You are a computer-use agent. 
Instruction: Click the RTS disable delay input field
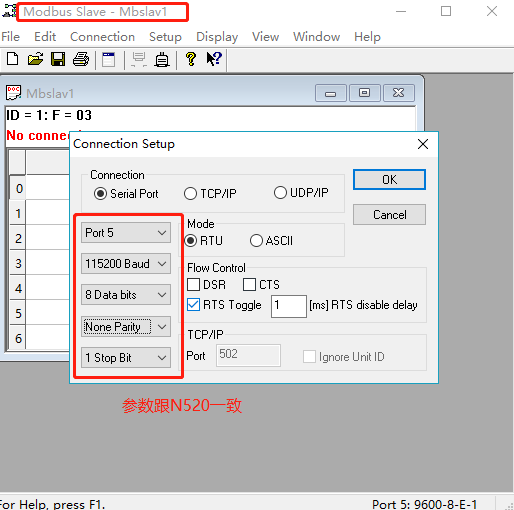tap(289, 306)
